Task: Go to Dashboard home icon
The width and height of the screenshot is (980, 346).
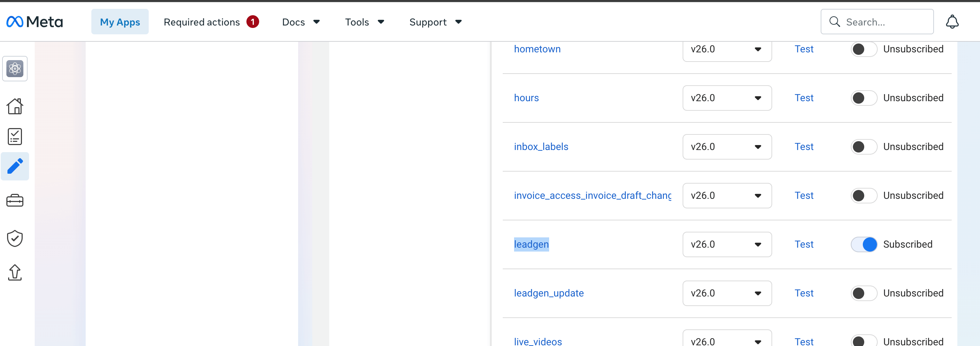Action: click(x=15, y=106)
